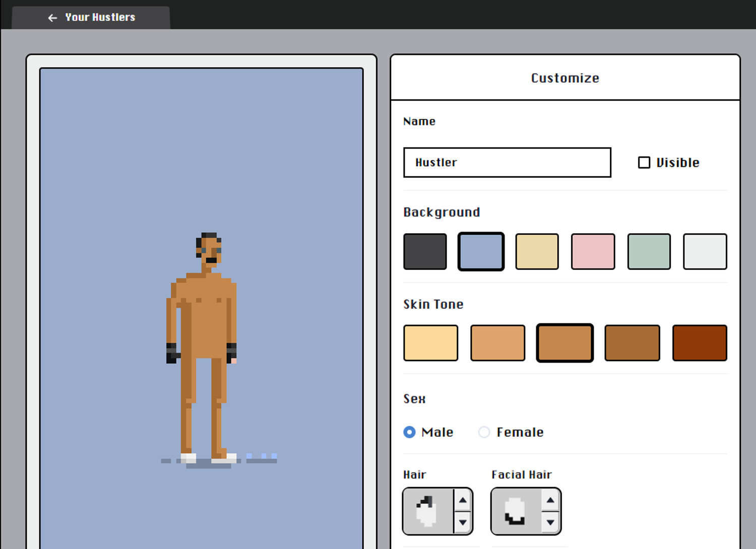The height and width of the screenshot is (549, 756).
Task: Pick the lightest skin tone swatch
Action: click(430, 343)
